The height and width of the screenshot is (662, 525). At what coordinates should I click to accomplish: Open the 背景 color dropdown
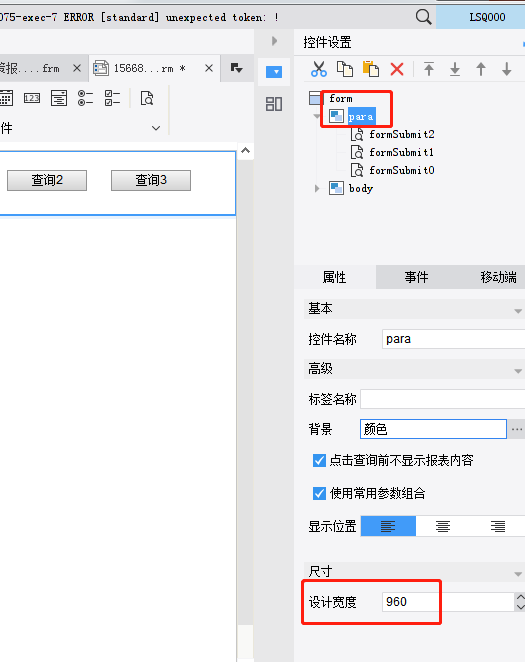coord(433,429)
